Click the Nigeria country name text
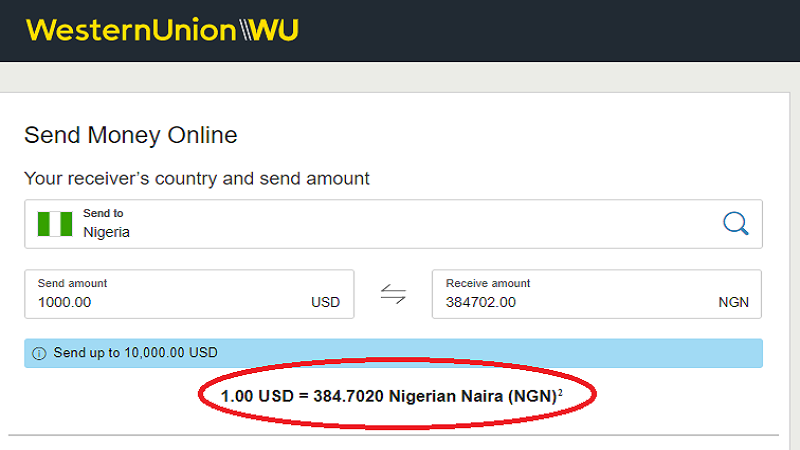The width and height of the screenshot is (800, 450). point(107,232)
